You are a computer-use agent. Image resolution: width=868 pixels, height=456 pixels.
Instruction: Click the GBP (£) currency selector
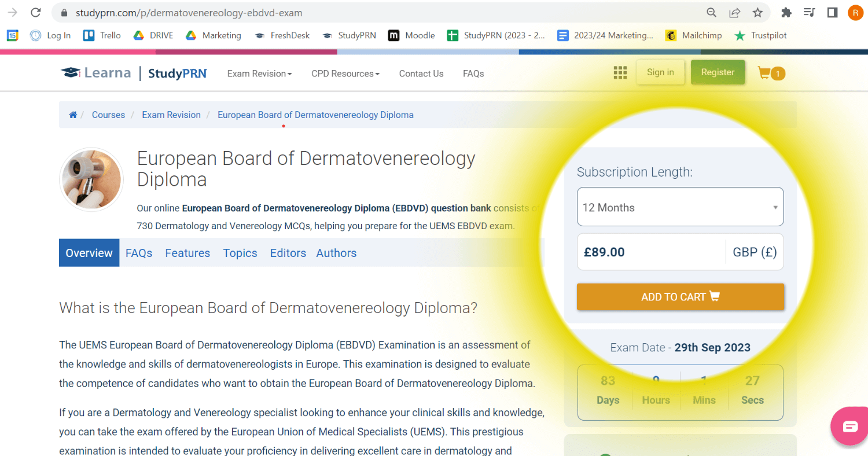point(755,252)
